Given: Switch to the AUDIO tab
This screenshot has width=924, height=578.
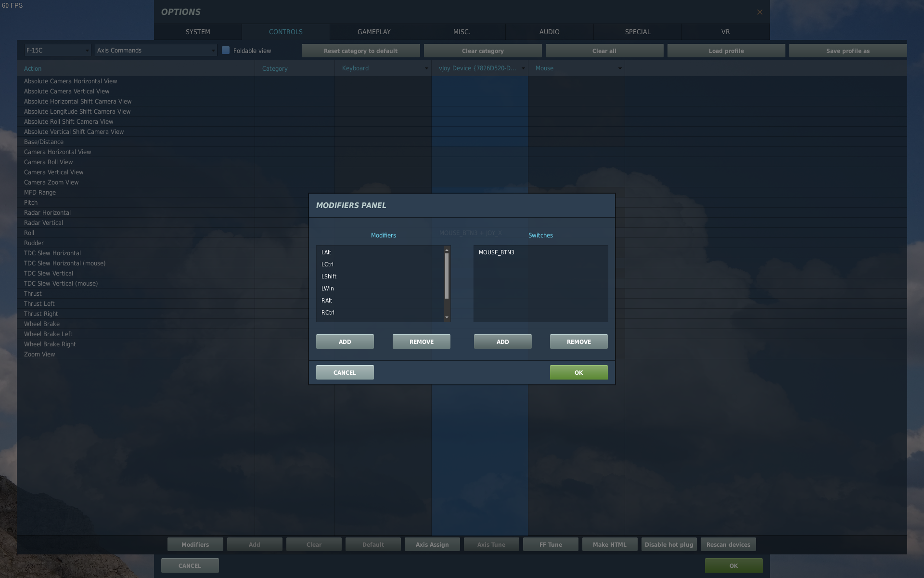Looking at the screenshot, I should (x=549, y=32).
